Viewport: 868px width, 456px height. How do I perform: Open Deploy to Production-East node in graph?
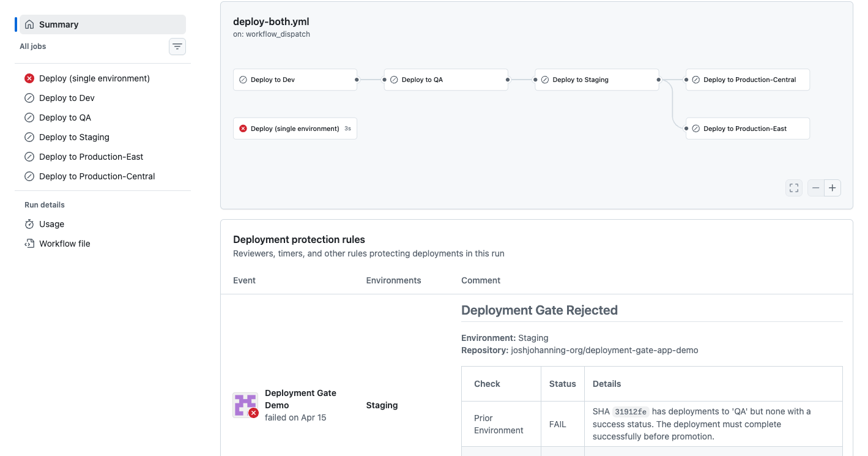point(747,129)
